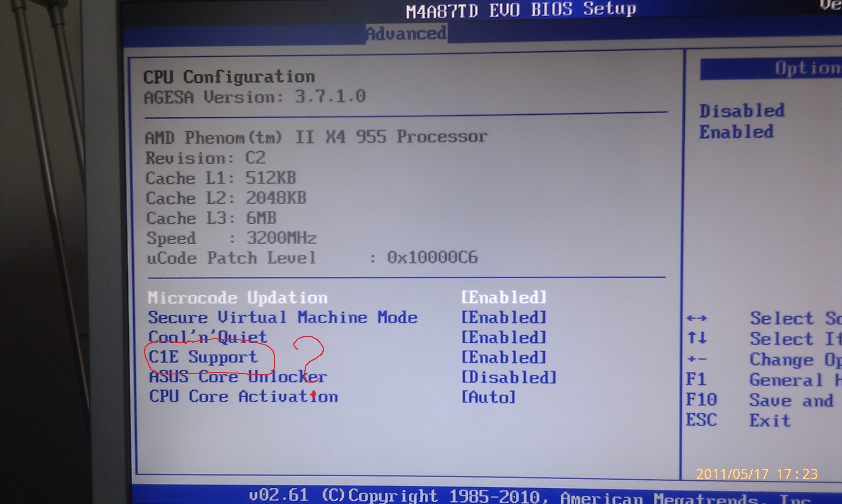Click the CPU Configuration heading
Screen dimensions: 842x504
[229, 77]
